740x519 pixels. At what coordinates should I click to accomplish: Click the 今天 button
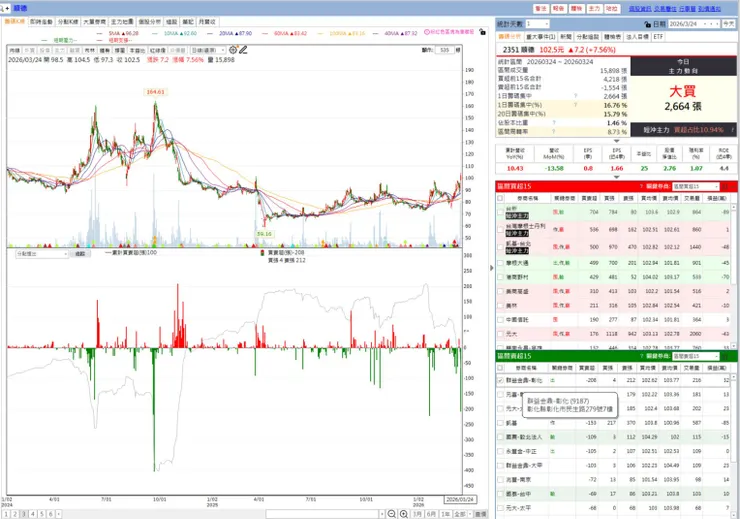tap(728, 24)
